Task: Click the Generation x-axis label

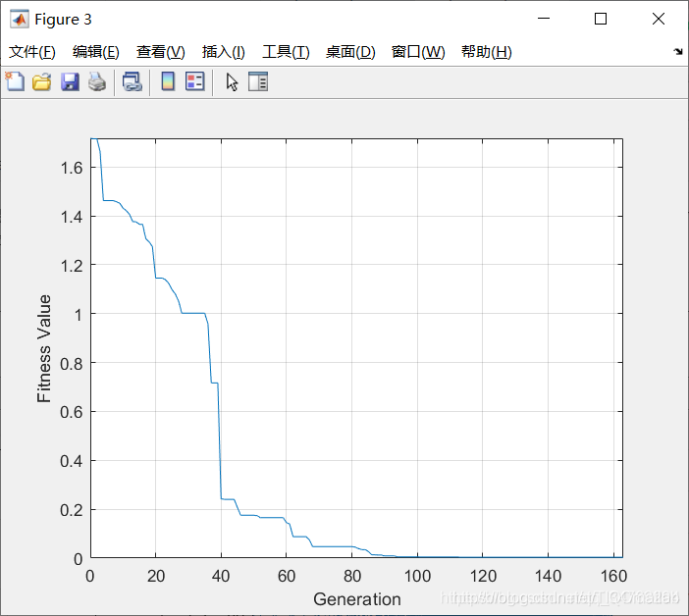Action: click(x=357, y=599)
